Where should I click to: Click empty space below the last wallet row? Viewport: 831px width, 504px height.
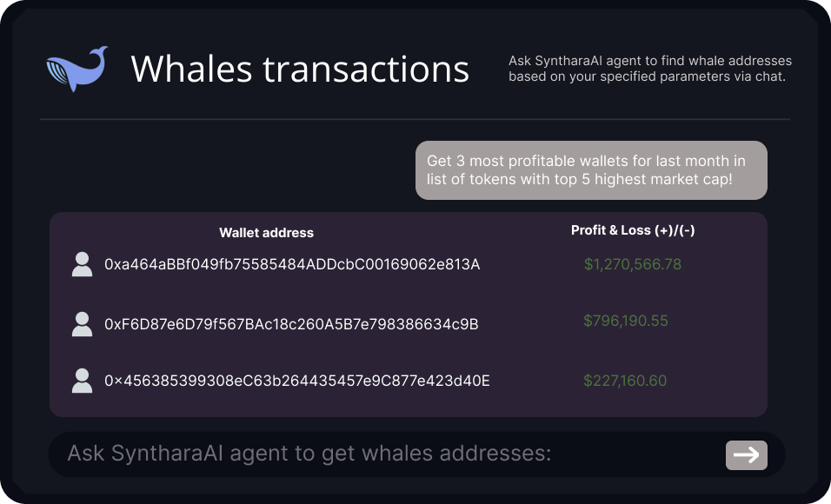pyautogui.click(x=409, y=406)
